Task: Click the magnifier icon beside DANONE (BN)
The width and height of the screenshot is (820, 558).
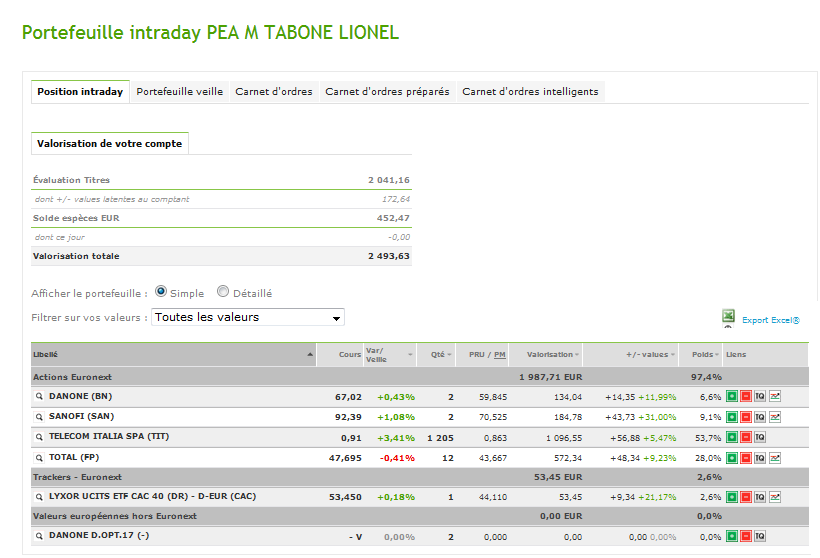Action: (39, 396)
